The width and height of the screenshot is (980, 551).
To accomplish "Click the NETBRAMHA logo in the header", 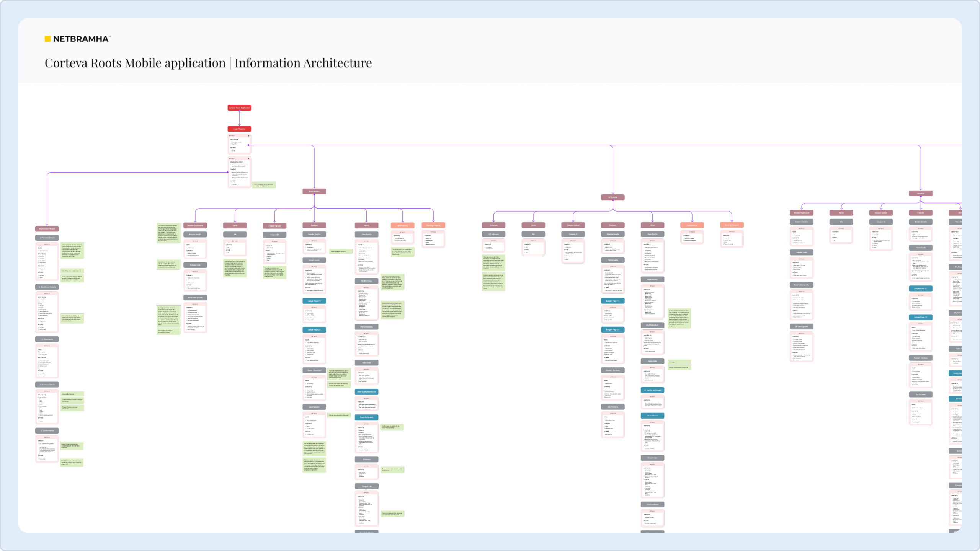I will coord(78,39).
